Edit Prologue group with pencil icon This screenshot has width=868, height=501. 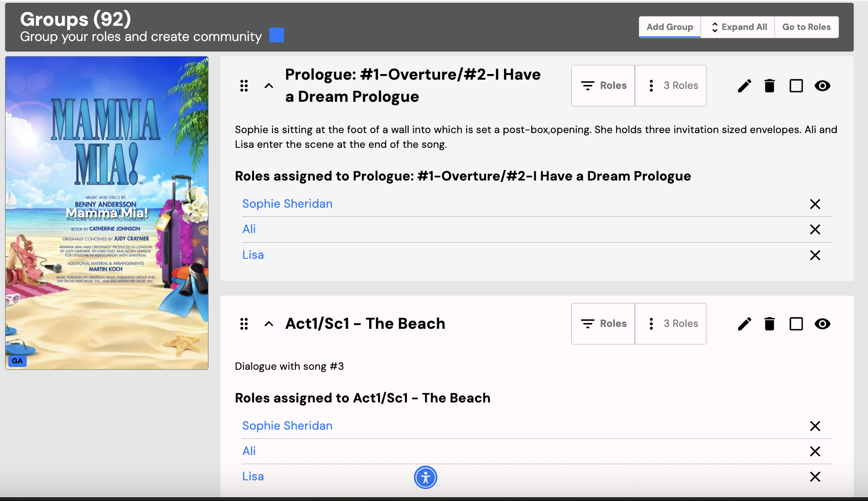[744, 86]
